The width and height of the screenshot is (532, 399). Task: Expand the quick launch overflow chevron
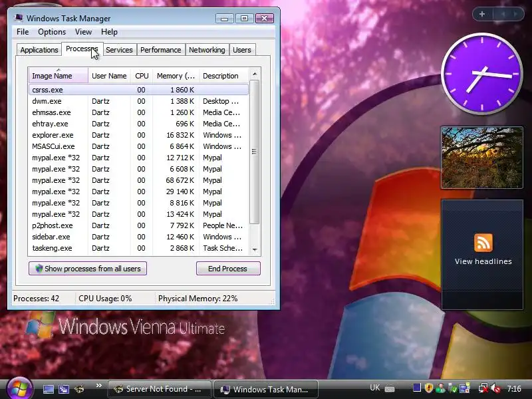pyautogui.click(x=98, y=386)
